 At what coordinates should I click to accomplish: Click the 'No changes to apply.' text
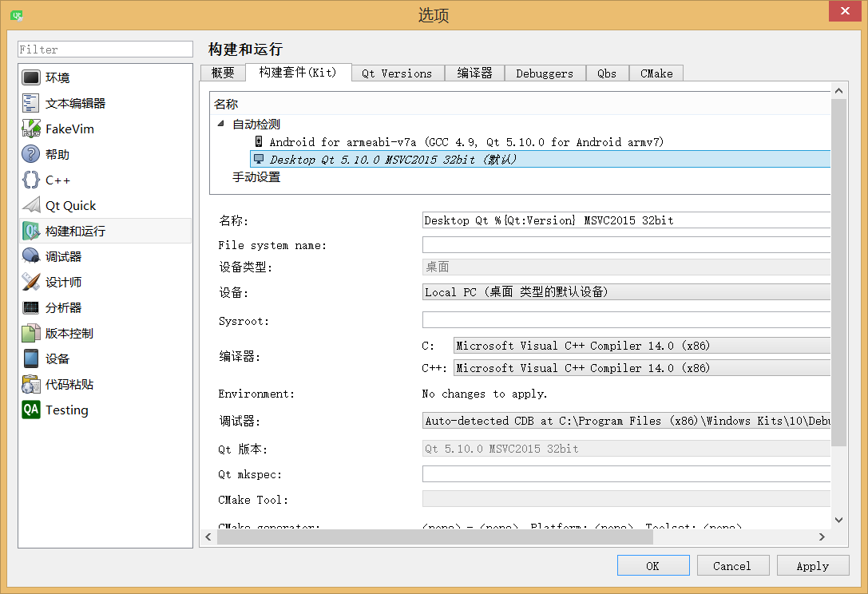[x=485, y=394]
